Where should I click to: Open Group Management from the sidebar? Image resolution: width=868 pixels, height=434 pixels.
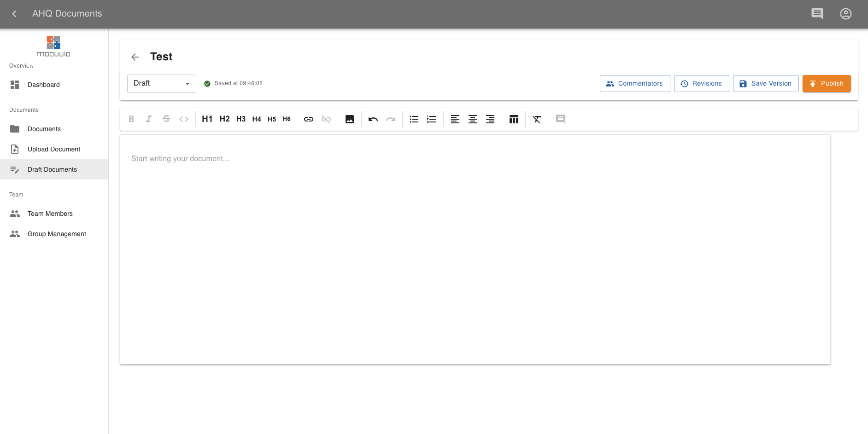57,234
